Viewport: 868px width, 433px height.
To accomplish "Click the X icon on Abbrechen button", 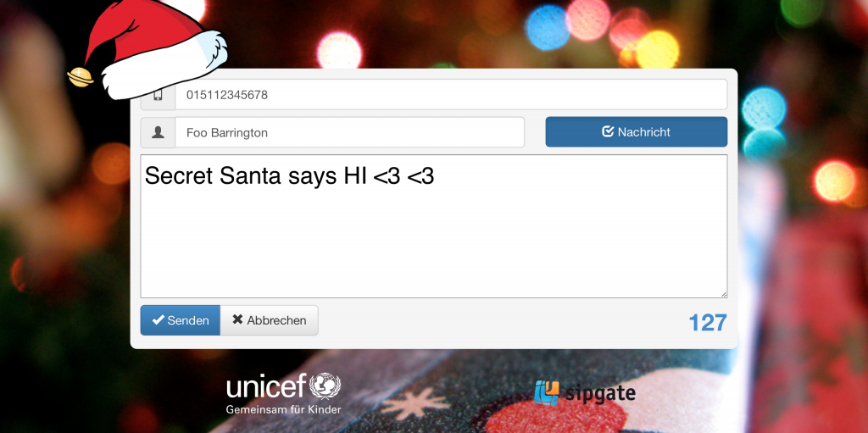I will [237, 320].
